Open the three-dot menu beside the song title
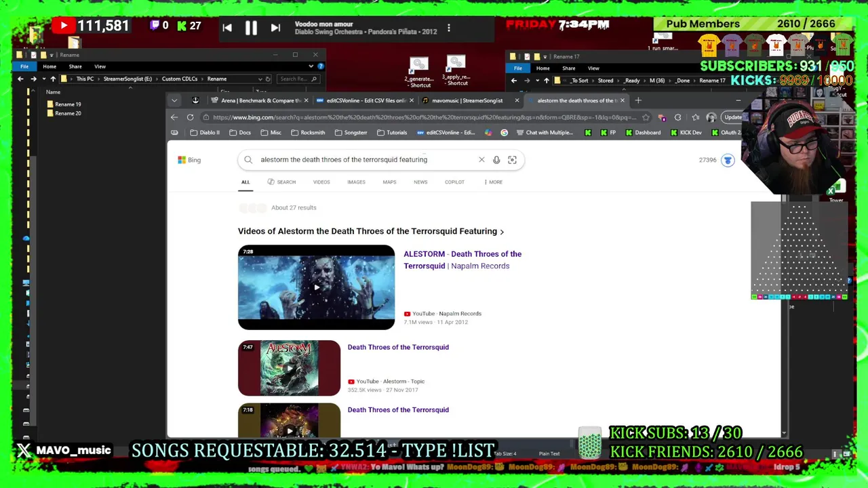Viewport: 868px width, 488px height. (x=448, y=28)
